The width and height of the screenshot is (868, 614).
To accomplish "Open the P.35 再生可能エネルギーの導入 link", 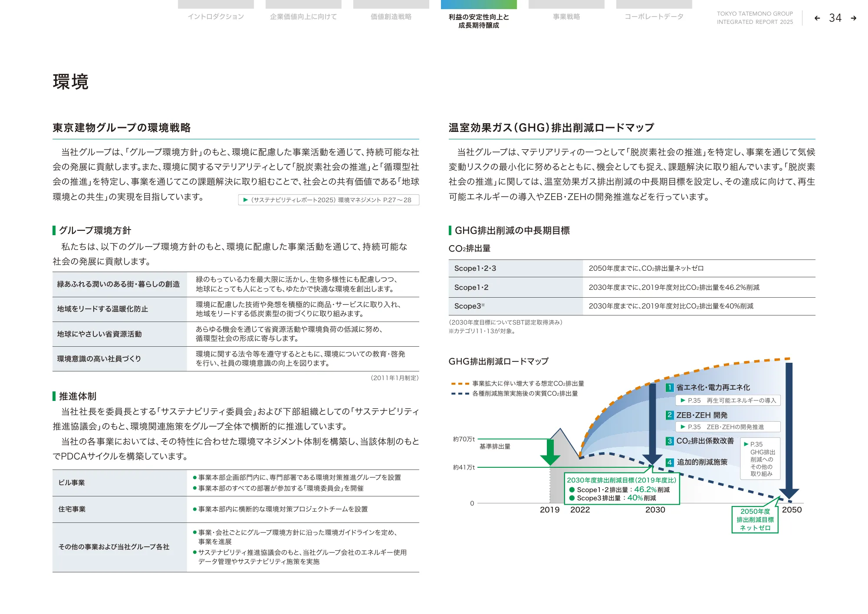I will tap(728, 401).
